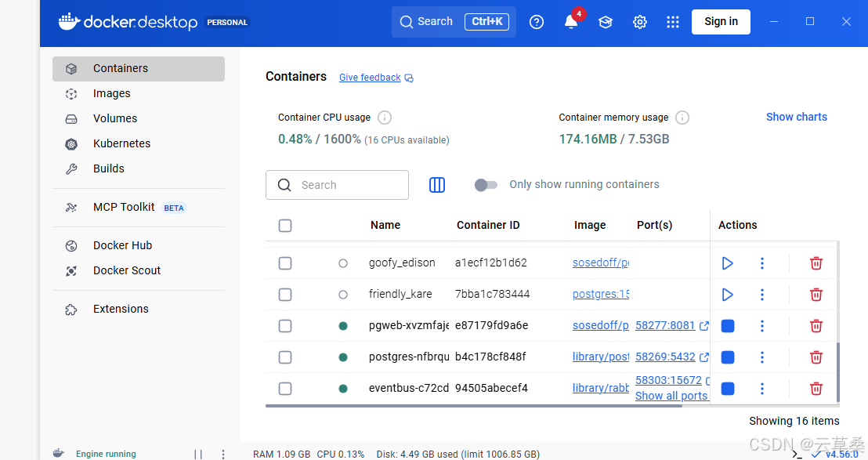Viewport: 868px width, 460px height.
Task: Open external link icon for port 58269:5432
Action: [x=703, y=357]
